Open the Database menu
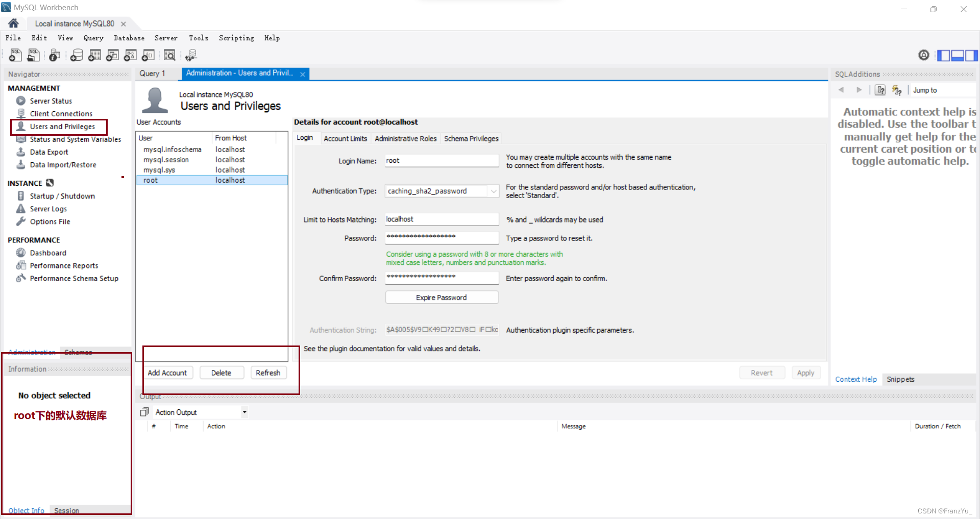This screenshot has width=980, height=519. tap(129, 38)
